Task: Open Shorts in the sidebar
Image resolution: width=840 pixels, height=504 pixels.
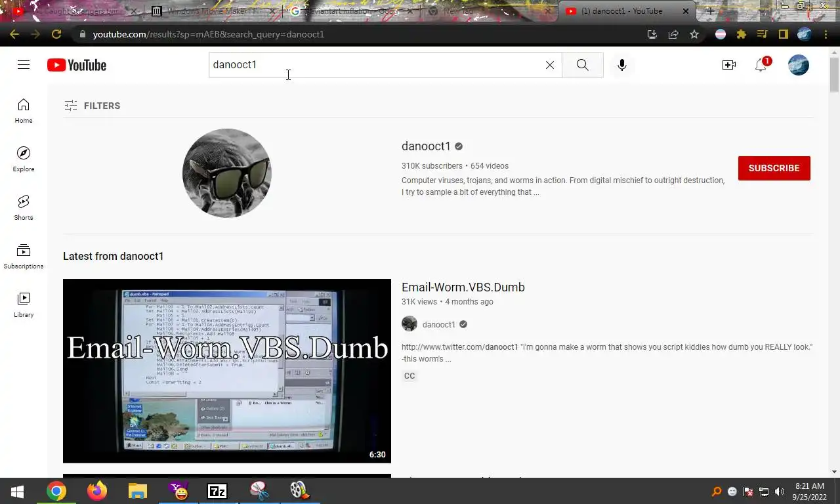Action: click(24, 208)
